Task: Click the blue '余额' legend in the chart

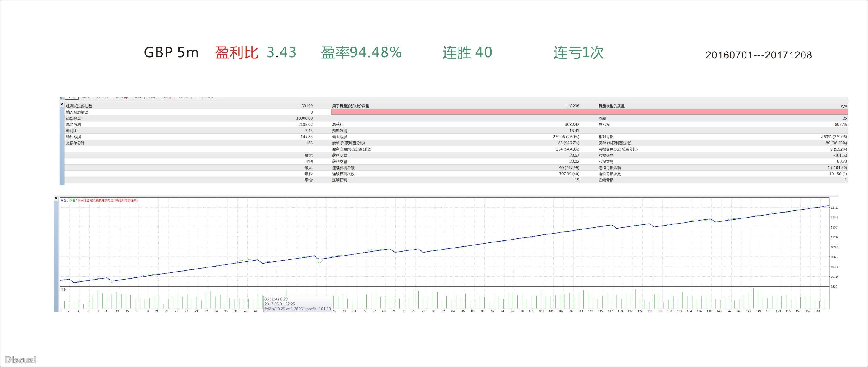Action: (x=63, y=200)
